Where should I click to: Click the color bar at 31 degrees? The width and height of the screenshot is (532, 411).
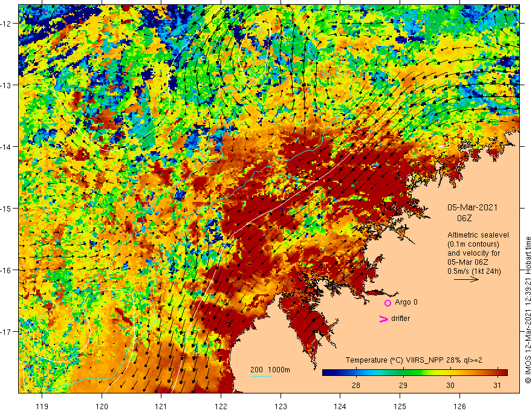498,372
